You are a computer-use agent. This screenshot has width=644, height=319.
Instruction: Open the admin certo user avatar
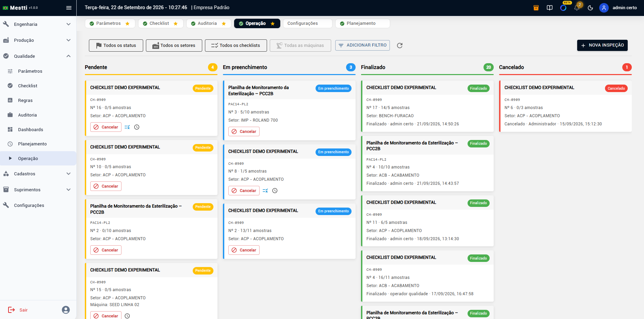tap(604, 8)
